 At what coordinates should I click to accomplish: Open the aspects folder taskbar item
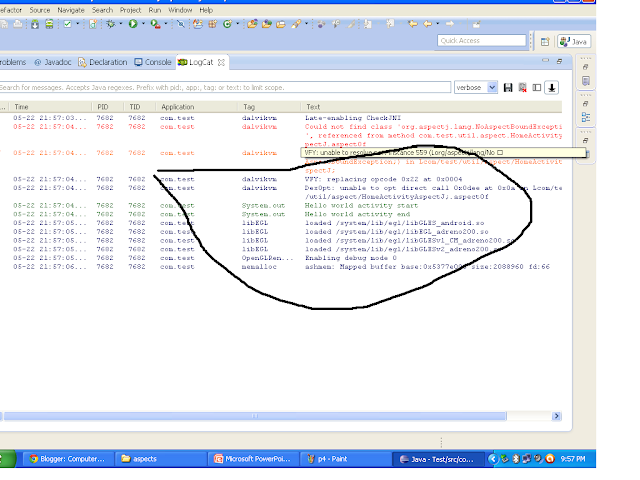click(160, 459)
